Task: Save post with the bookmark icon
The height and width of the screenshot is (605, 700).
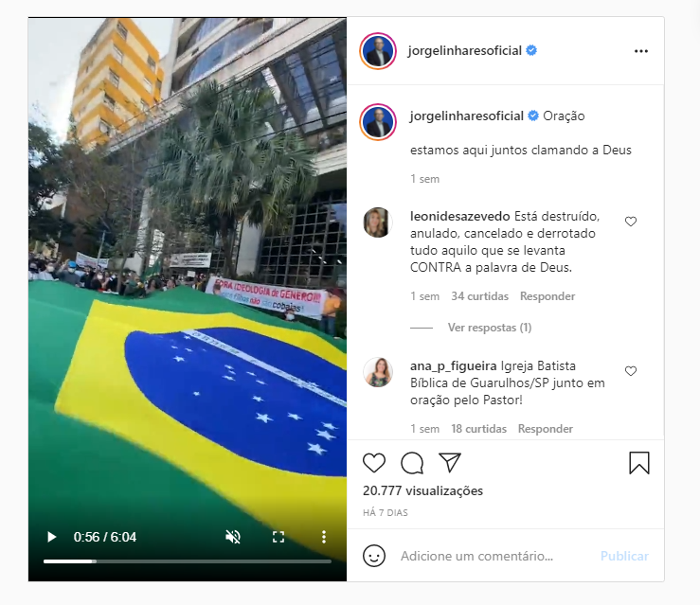Action: click(639, 463)
